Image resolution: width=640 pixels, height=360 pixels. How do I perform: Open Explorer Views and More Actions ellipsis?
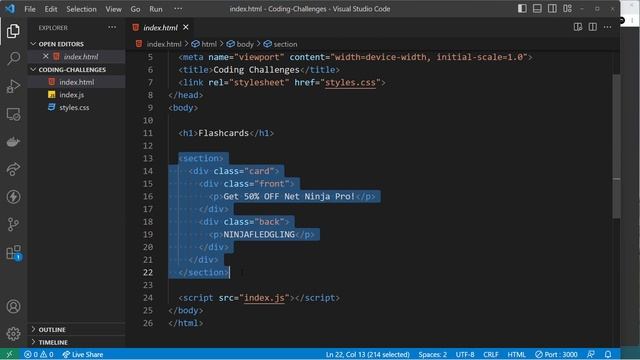coord(112,28)
